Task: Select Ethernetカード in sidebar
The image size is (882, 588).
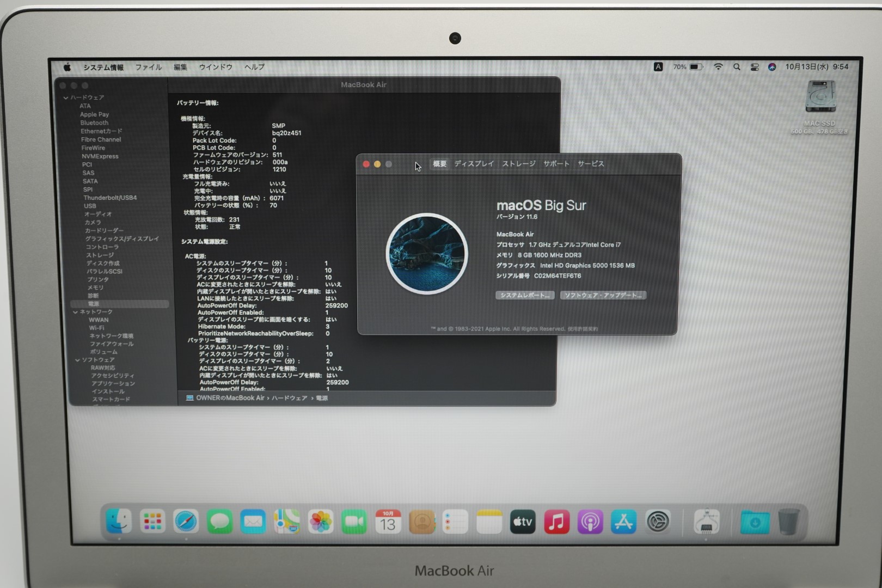Action: click(101, 131)
